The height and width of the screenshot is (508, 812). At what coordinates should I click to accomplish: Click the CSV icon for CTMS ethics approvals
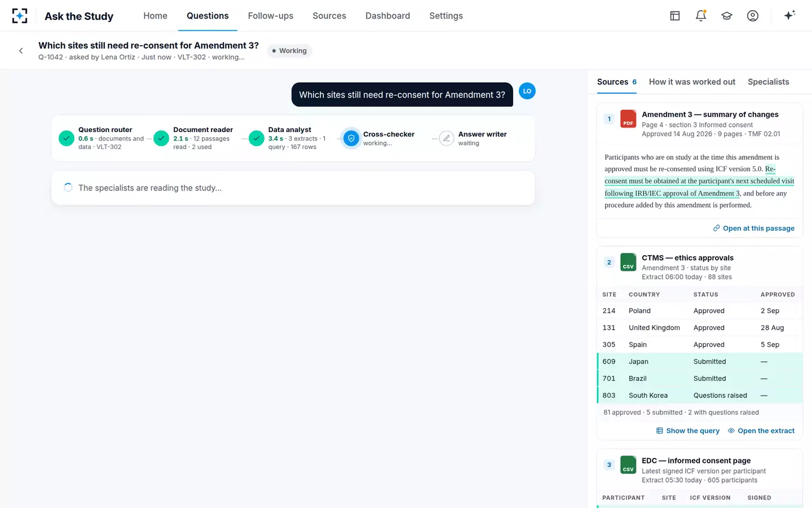[x=628, y=262]
